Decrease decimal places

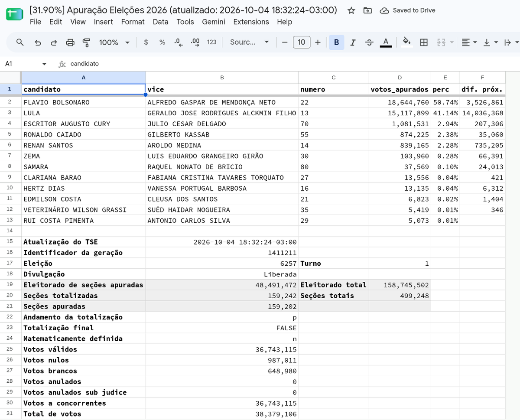tap(179, 42)
